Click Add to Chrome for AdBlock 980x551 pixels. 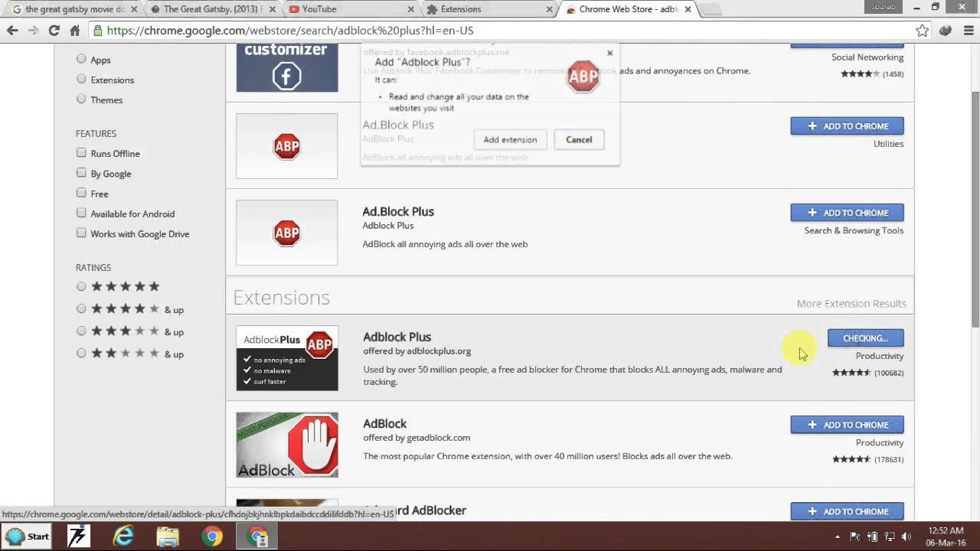coord(847,424)
